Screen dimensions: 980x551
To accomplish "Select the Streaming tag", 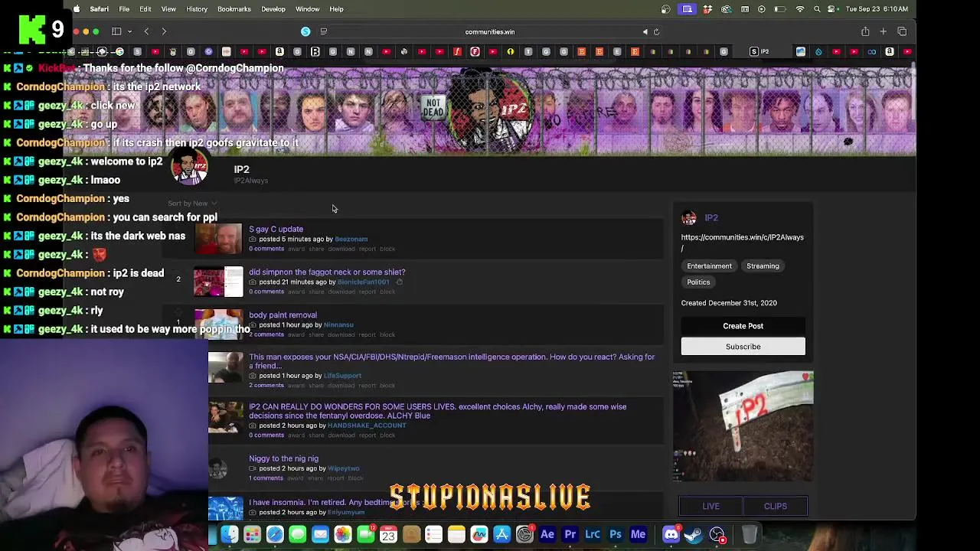I will coord(763,266).
